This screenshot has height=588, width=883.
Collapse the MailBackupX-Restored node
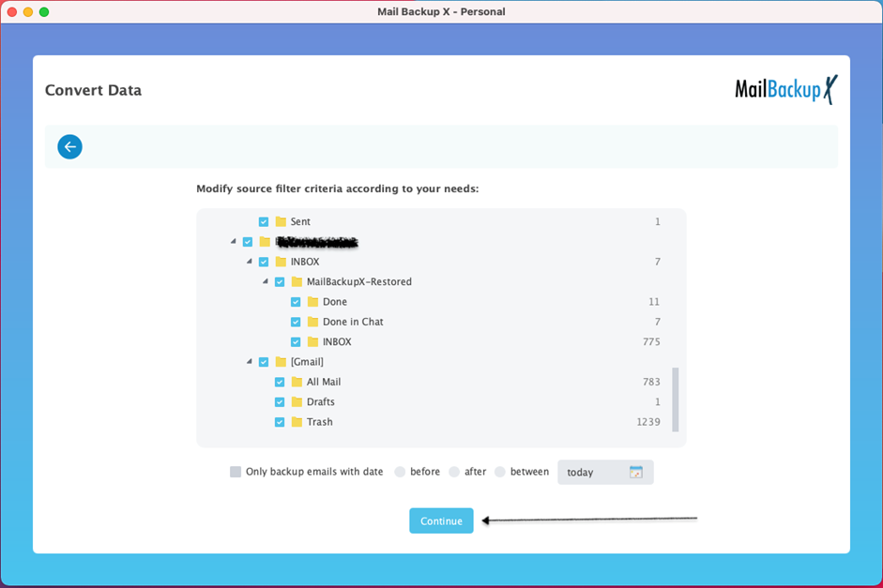click(x=266, y=281)
